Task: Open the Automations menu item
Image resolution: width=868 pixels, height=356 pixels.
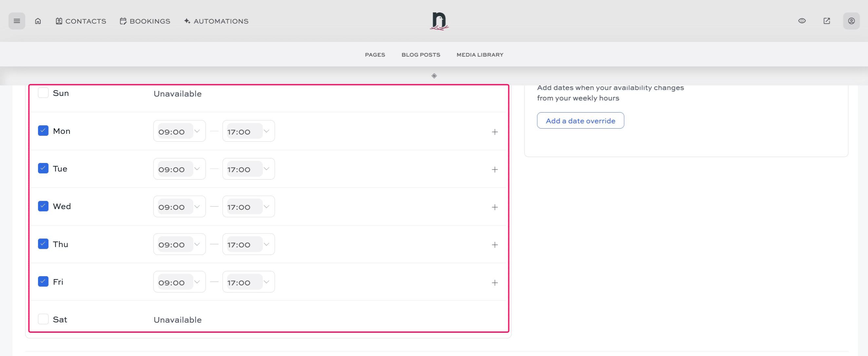Action: [216, 21]
